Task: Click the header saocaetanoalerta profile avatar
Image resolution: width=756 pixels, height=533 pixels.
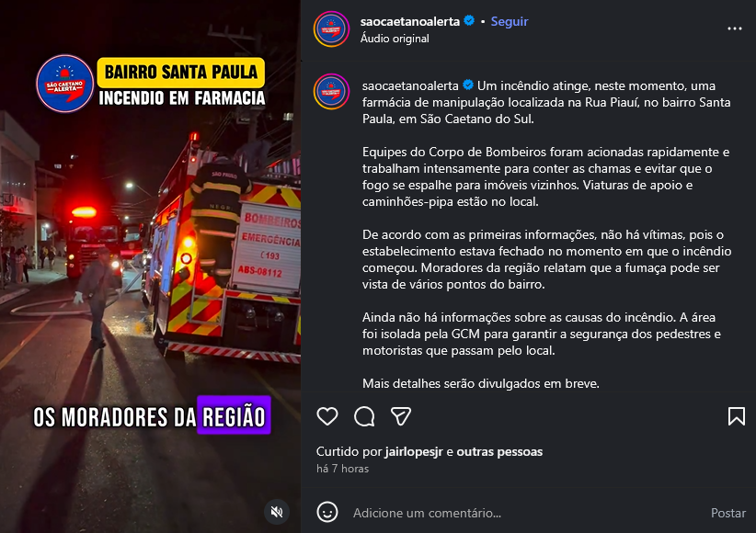Action: [332, 28]
